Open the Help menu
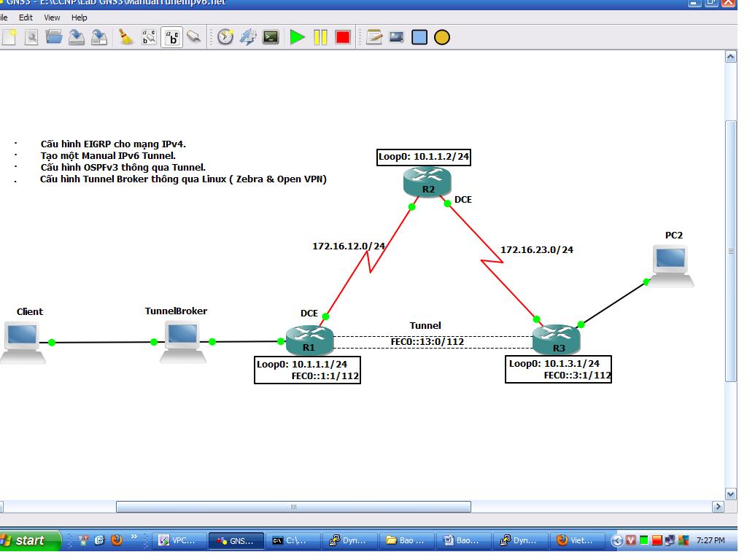Screen dimensions: 747x560 click(x=80, y=17)
